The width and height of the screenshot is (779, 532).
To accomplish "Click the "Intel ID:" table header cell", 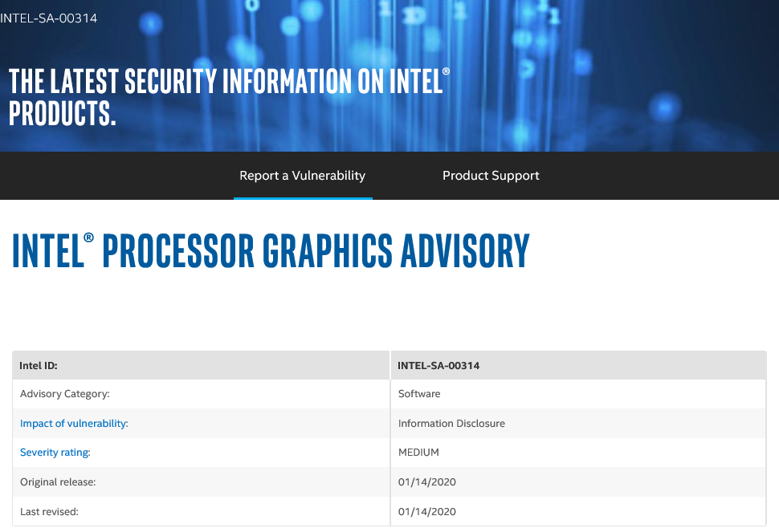I will [x=39, y=365].
